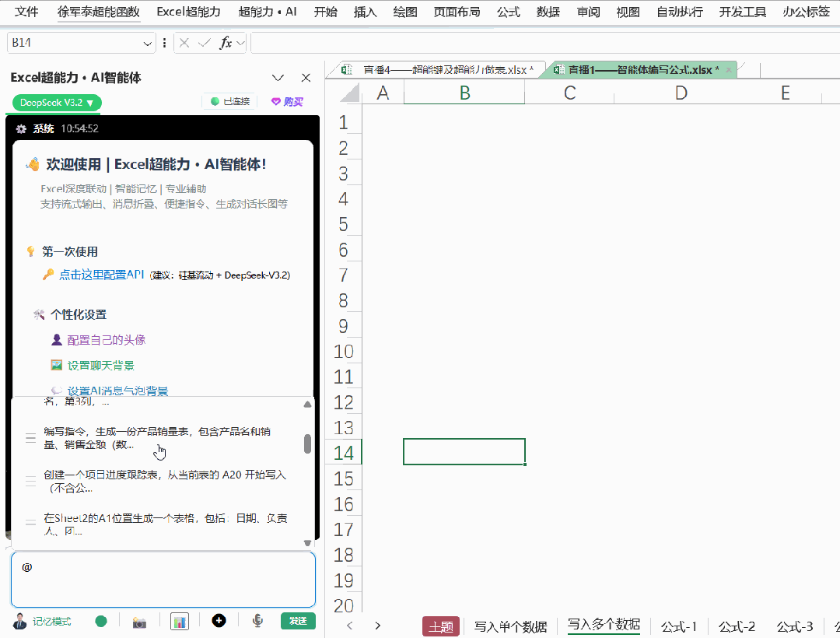Image resolution: width=840 pixels, height=638 pixels.
Task: Click the prompt list scrollbar thumb
Action: 307,443
